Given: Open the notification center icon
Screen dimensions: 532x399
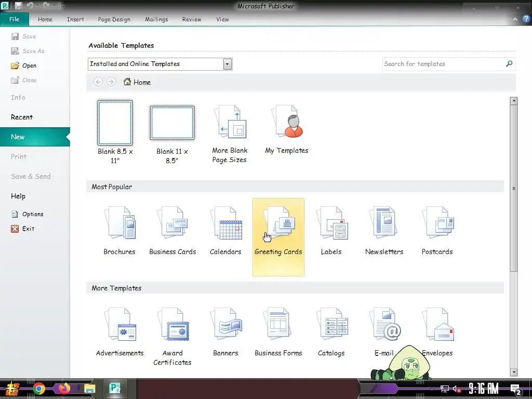Looking at the screenshot, I should tap(516, 389).
